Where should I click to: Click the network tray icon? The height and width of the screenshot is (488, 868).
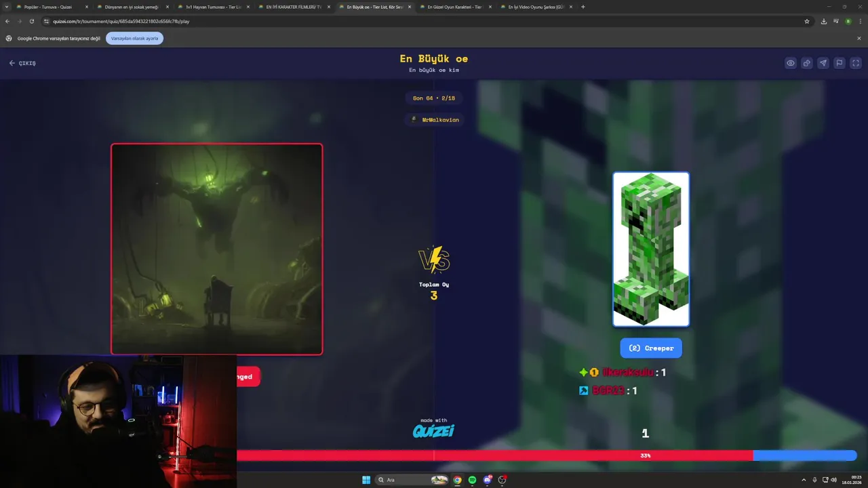click(825, 480)
